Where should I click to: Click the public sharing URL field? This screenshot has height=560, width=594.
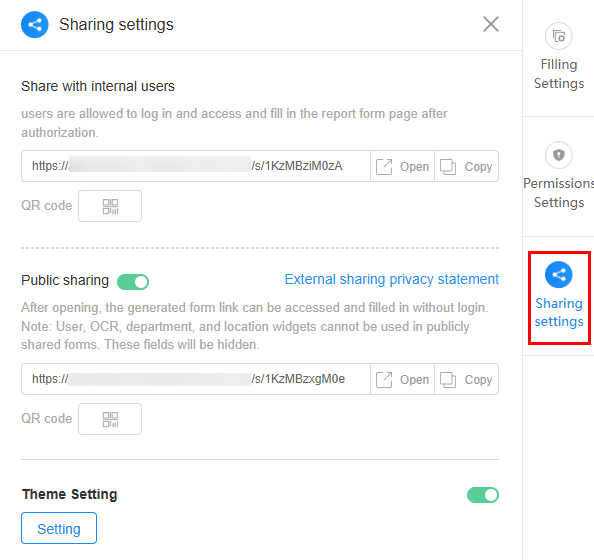pyautogui.click(x=196, y=379)
